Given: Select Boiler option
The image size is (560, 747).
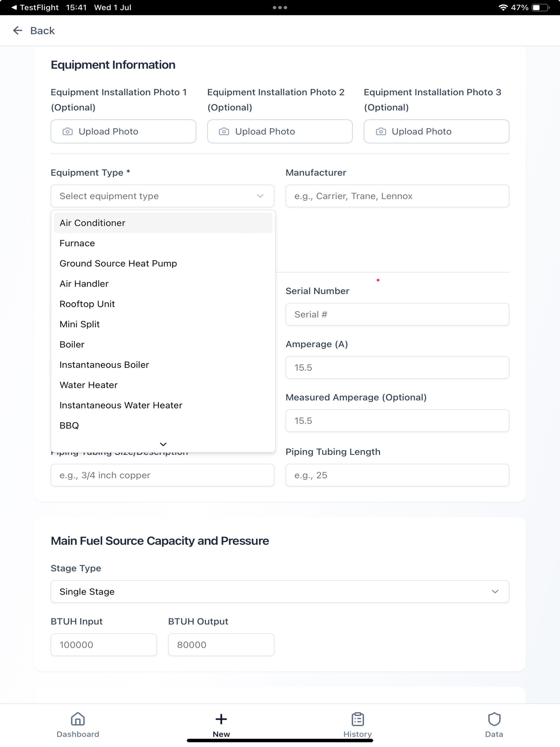Looking at the screenshot, I should [x=163, y=344].
